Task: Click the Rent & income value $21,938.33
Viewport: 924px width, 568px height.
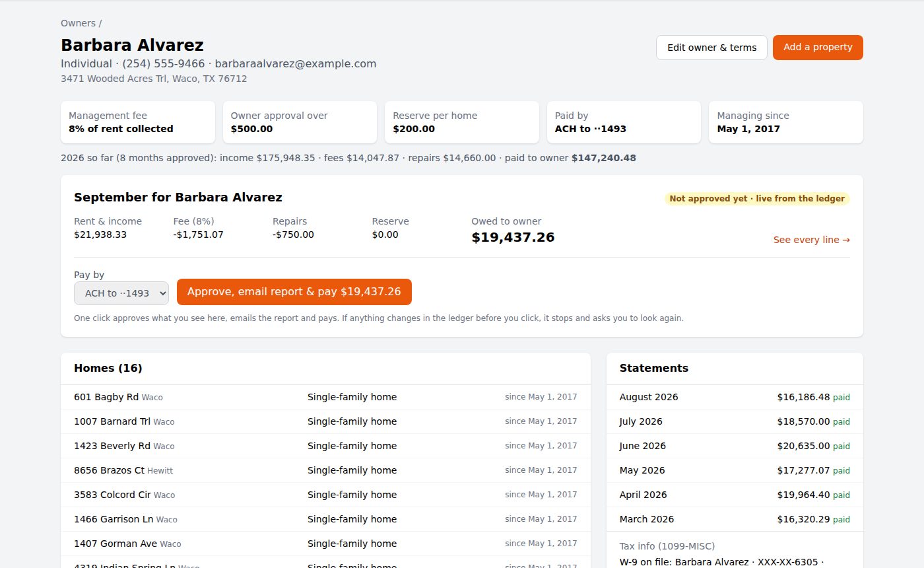Action: click(x=100, y=234)
